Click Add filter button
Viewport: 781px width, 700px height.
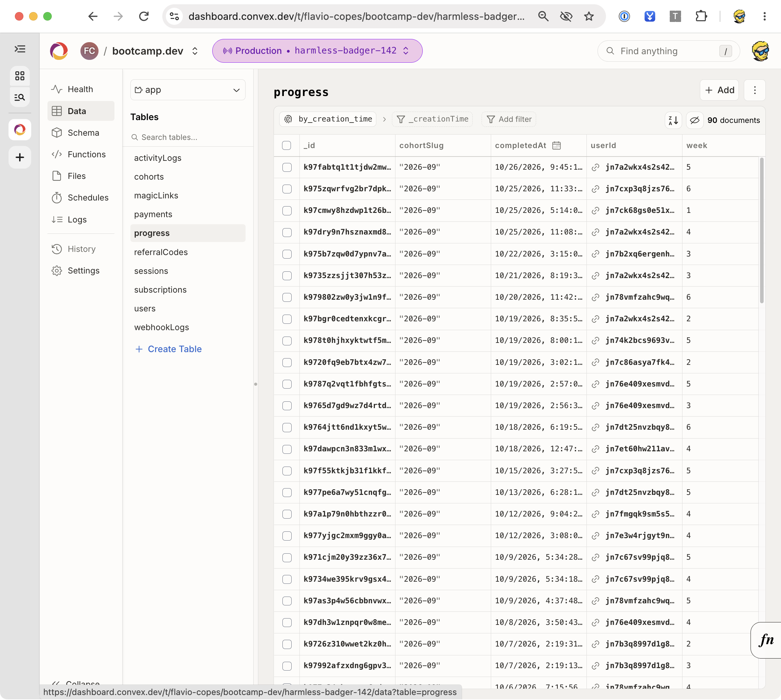tap(509, 119)
